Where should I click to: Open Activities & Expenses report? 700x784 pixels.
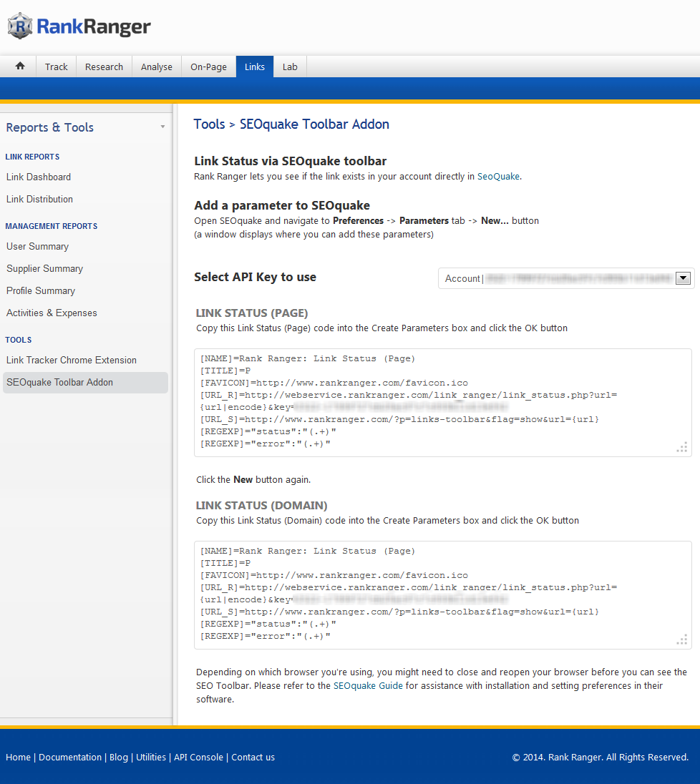click(x=52, y=313)
